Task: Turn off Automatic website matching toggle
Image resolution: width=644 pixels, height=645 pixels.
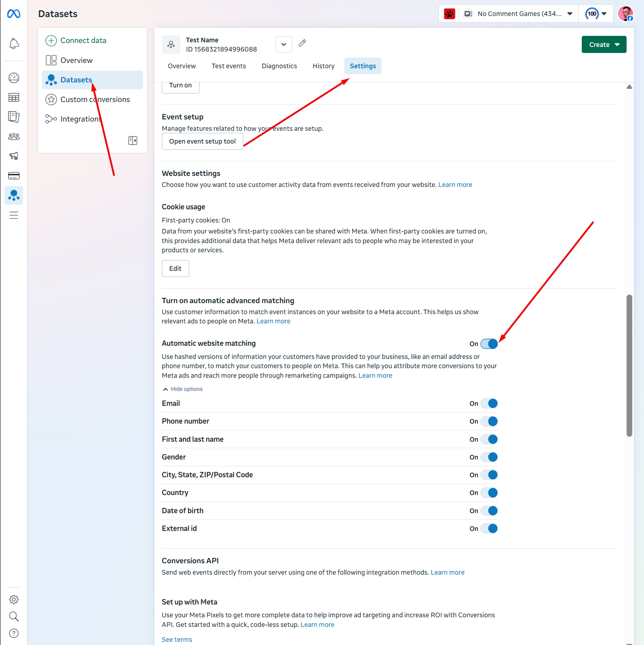Action: click(x=489, y=344)
